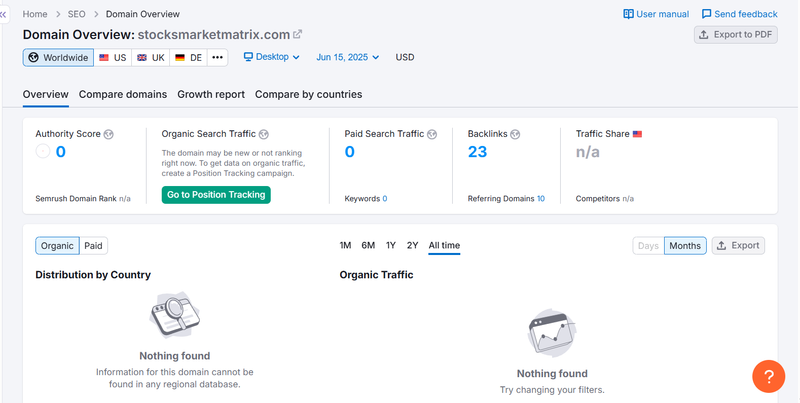Click globe icon beside Organic Search Traffic

[263, 134]
